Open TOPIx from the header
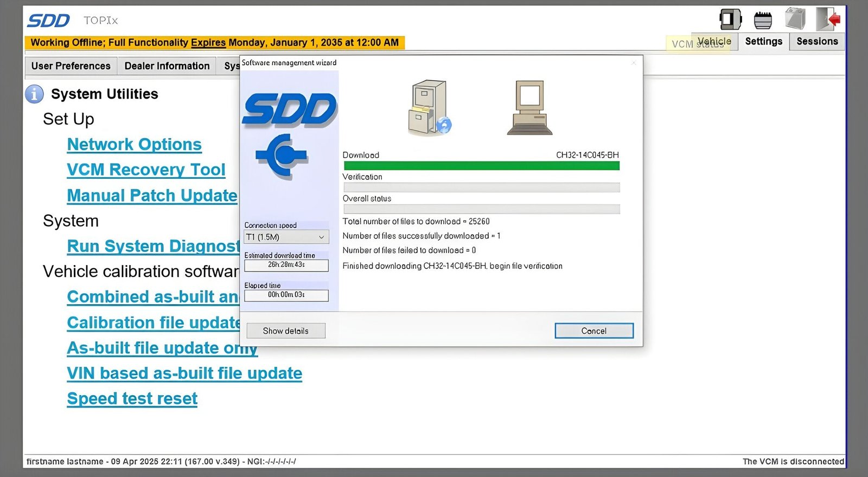The height and width of the screenshot is (477, 868). click(100, 21)
